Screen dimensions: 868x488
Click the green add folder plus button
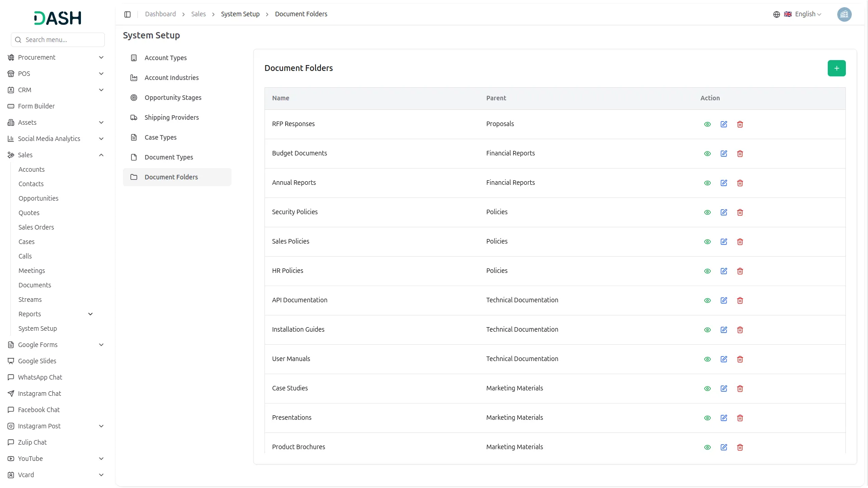point(836,68)
